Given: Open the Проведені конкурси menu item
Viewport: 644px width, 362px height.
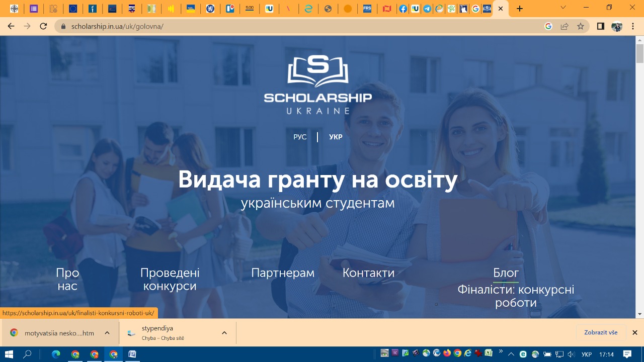Looking at the screenshot, I should [x=170, y=279].
